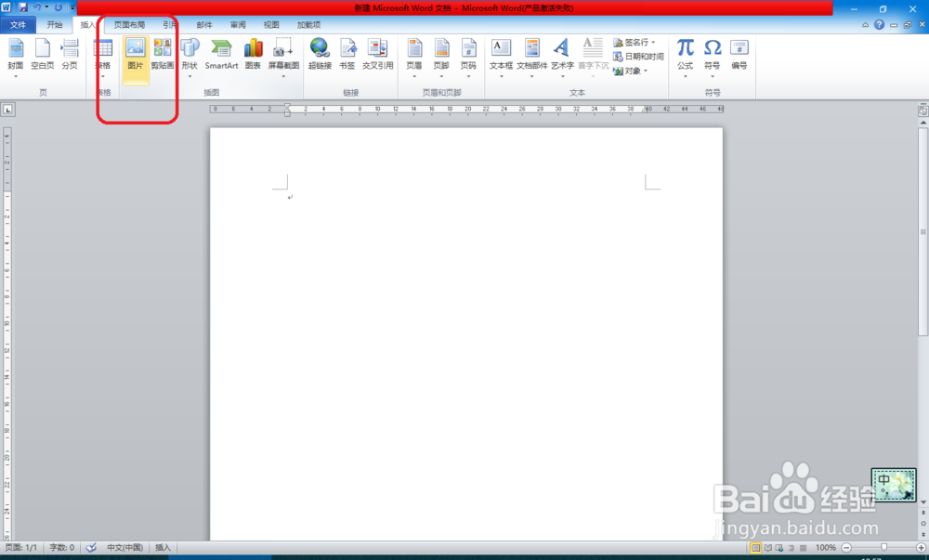Open the File (文件) tab
The height and width of the screenshot is (560, 929).
pos(18,25)
